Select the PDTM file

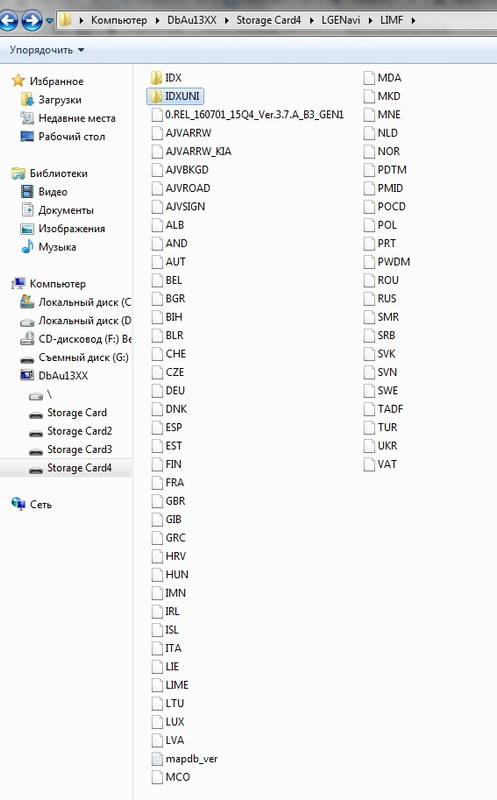(x=392, y=169)
